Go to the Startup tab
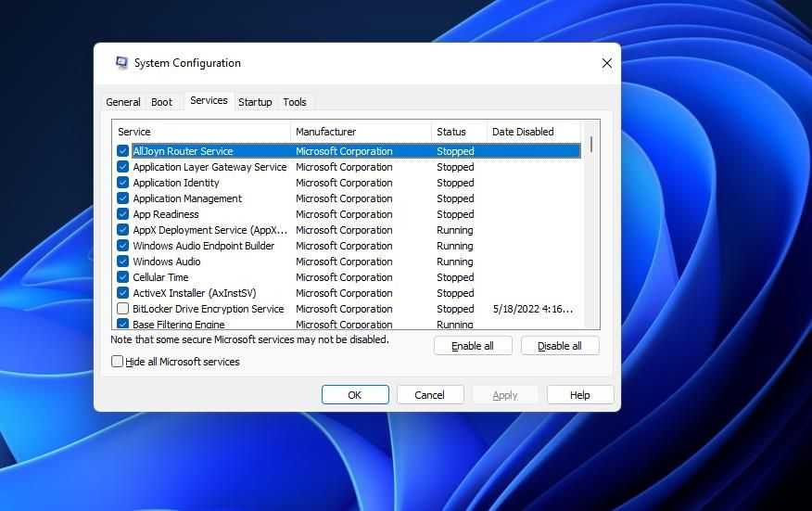 coord(255,102)
